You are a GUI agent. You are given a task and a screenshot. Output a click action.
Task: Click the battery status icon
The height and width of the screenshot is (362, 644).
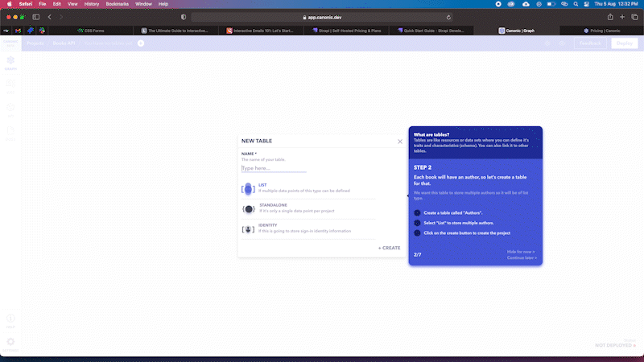point(551,4)
